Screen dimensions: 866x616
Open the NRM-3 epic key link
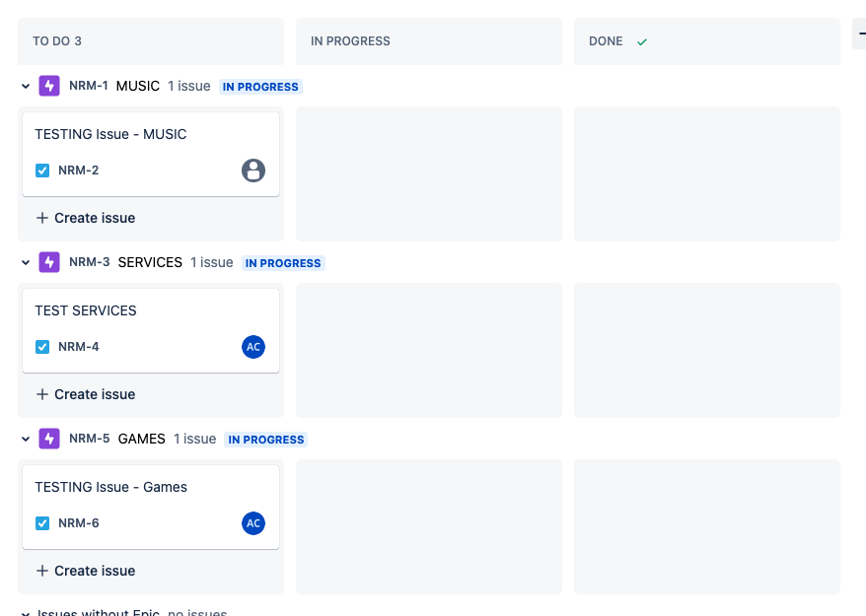pyautogui.click(x=90, y=262)
